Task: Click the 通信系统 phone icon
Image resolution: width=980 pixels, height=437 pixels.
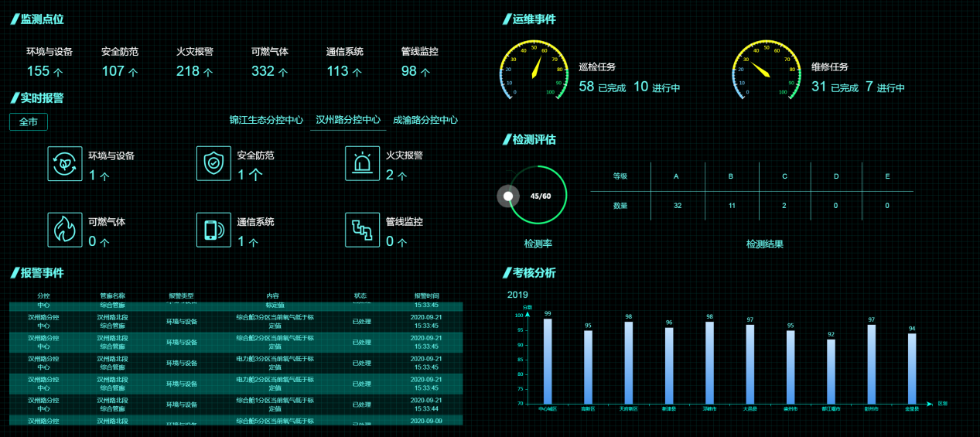Action: click(x=213, y=230)
